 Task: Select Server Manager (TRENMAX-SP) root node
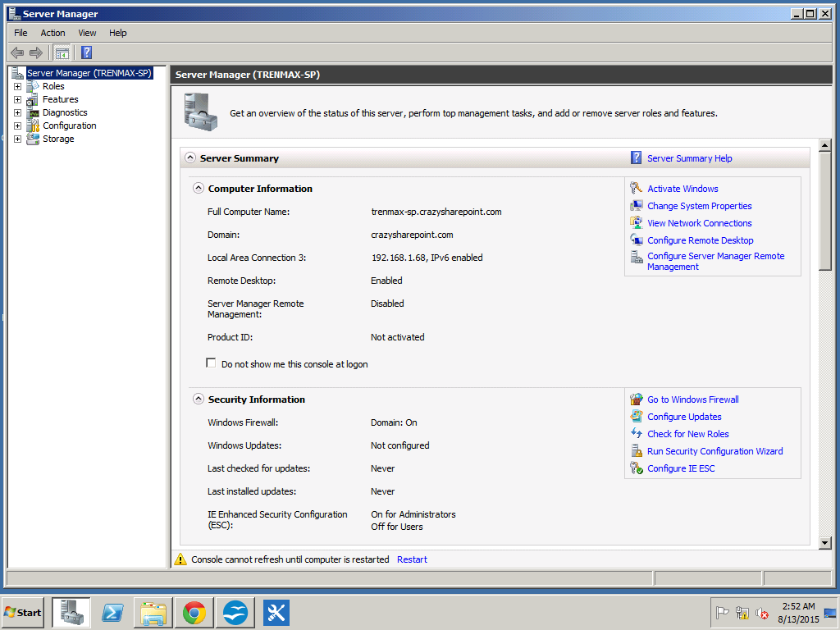pyautogui.click(x=89, y=73)
